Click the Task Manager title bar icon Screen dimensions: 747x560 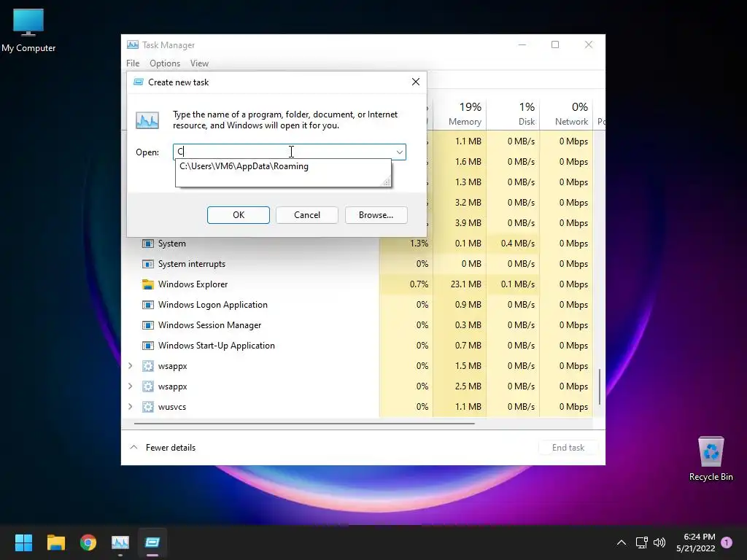(x=133, y=44)
